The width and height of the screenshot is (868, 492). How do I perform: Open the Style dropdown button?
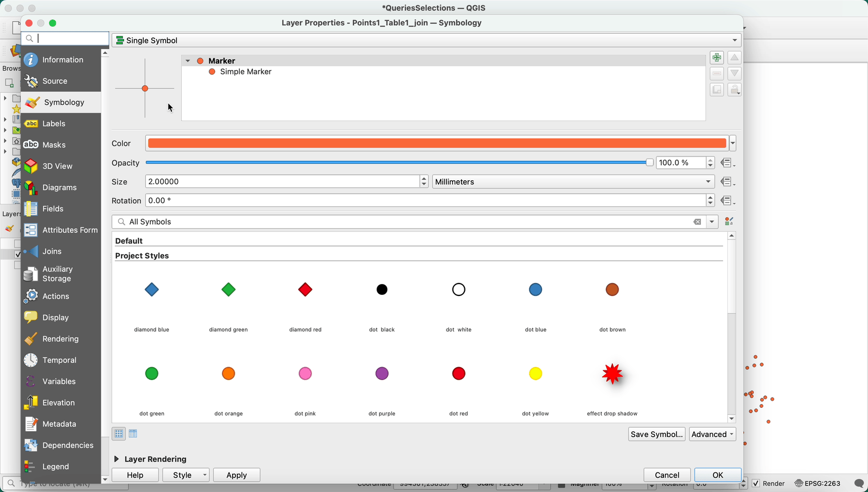pos(186,475)
